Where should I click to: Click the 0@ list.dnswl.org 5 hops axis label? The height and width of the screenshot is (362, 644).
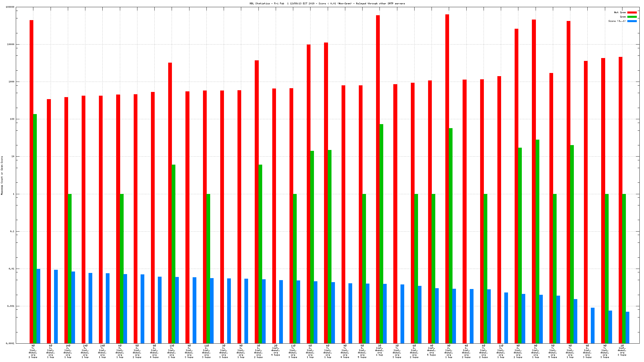pos(431,350)
